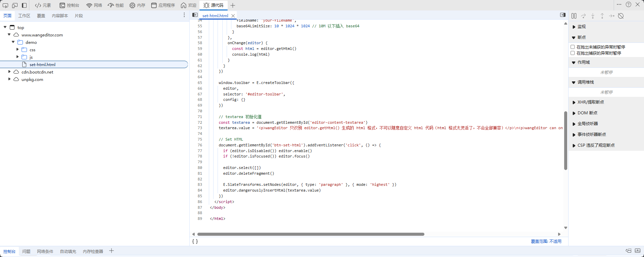Select drawer 问题 tab

pos(26,252)
